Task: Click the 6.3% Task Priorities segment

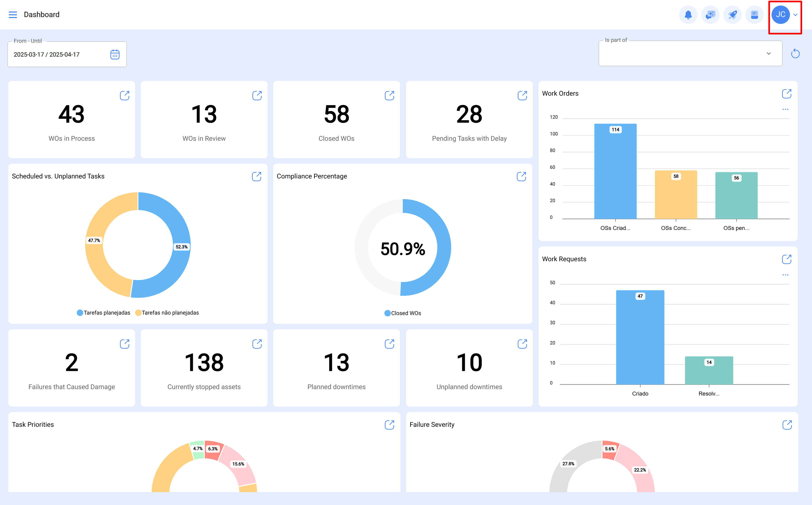Action: (213, 449)
